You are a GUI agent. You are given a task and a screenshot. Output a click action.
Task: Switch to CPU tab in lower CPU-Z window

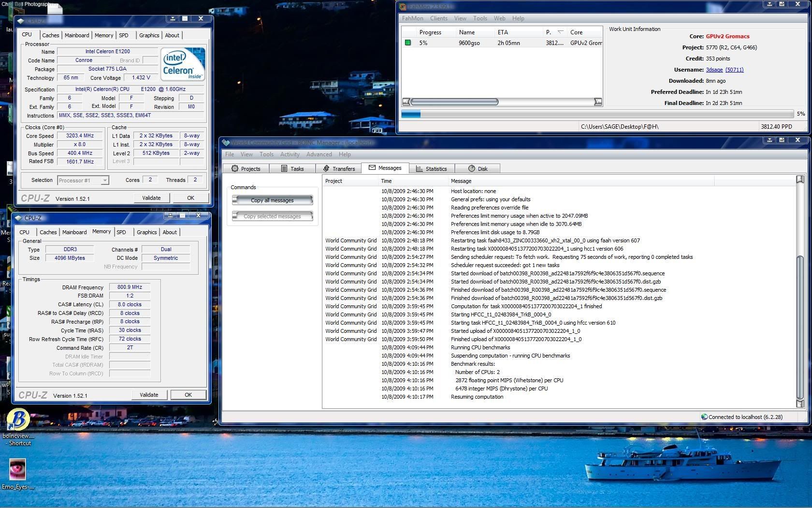pyautogui.click(x=24, y=232)
